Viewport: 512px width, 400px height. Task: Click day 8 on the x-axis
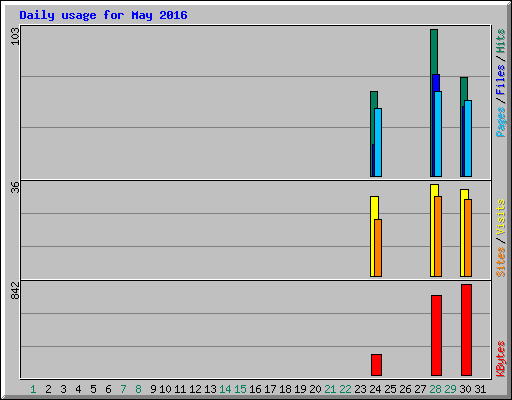pos(138,389)
